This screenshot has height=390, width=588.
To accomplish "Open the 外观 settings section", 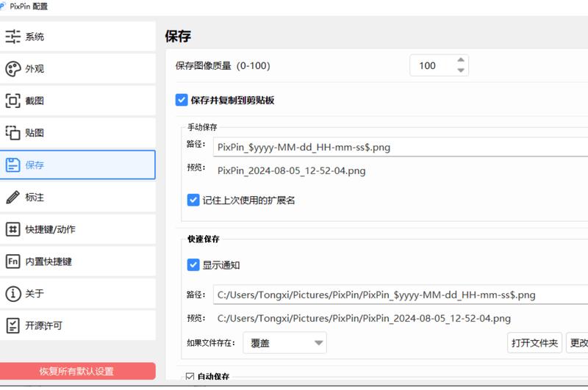I will 78,69.
